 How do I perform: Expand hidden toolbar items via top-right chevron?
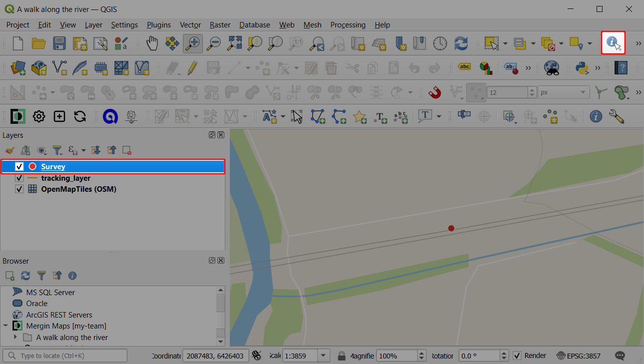(638, 44)
